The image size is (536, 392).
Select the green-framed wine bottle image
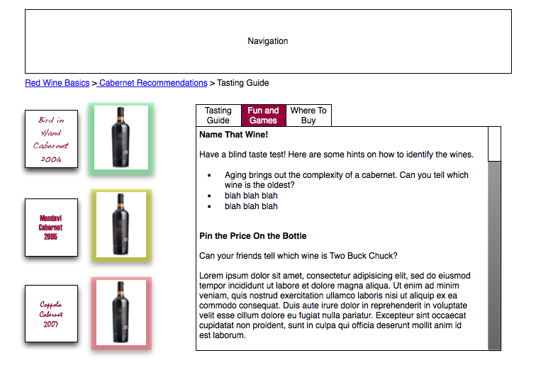point(121,138)
